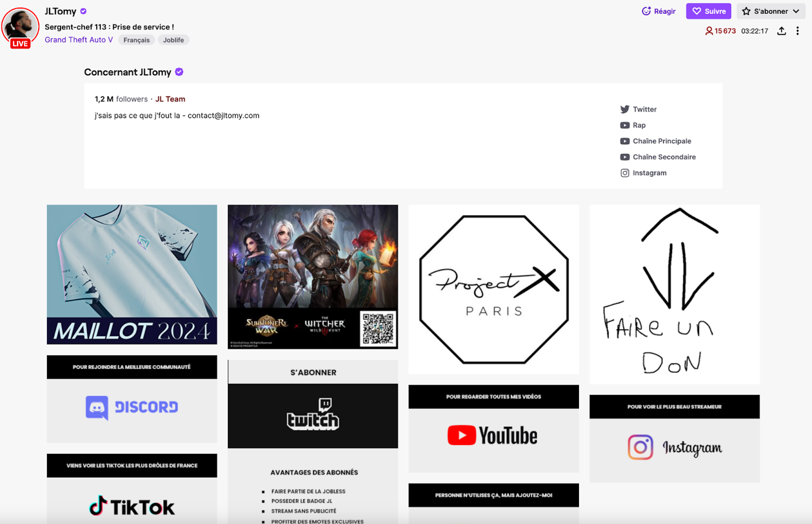Open the Summoners War Witcher panel
This screenshot has width=812, height=524.
tap(313, 277)
